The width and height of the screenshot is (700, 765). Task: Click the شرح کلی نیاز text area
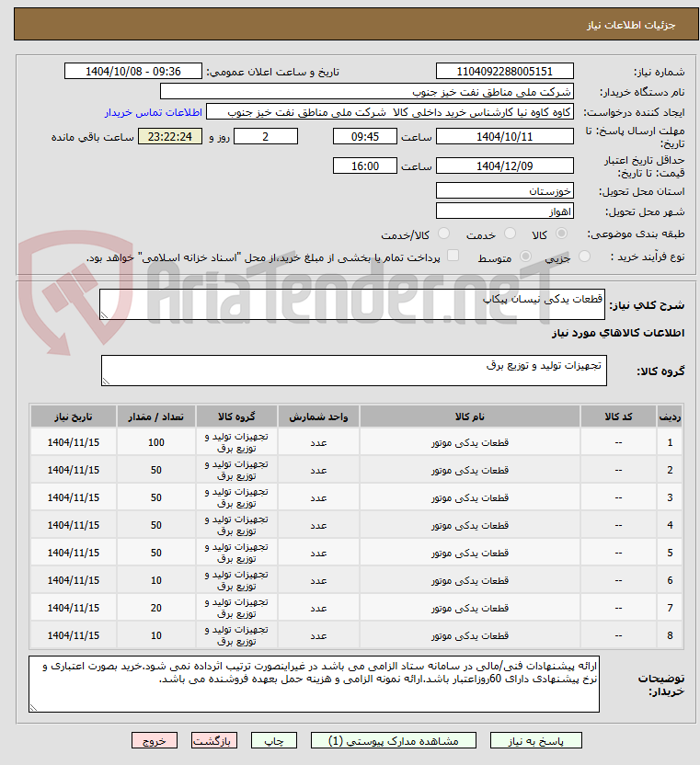352,304
